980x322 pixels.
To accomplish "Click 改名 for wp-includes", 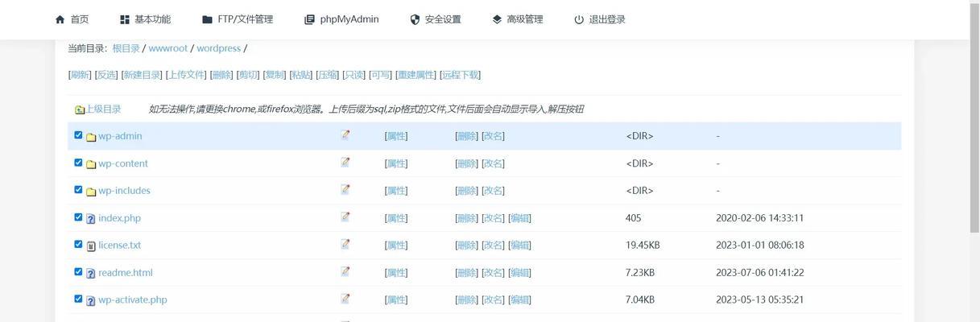I will tap(493, 191).
